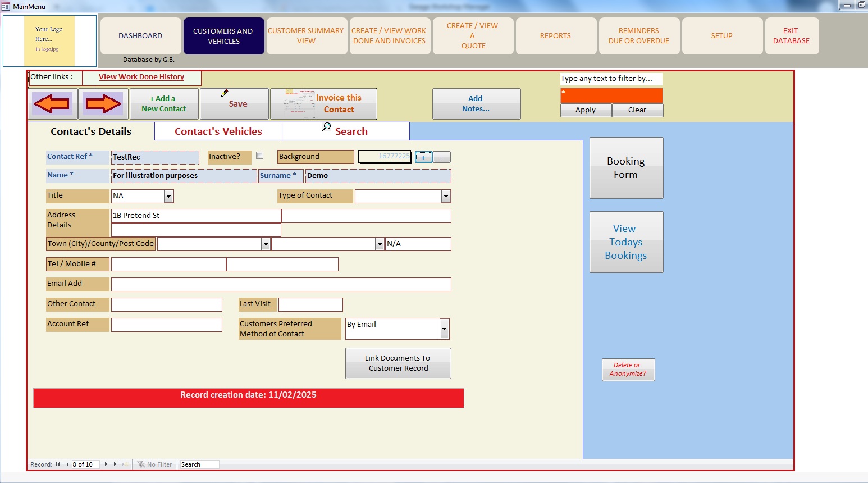Go to previous contact with left arrow
868x483 pixels.
(52, 104)
